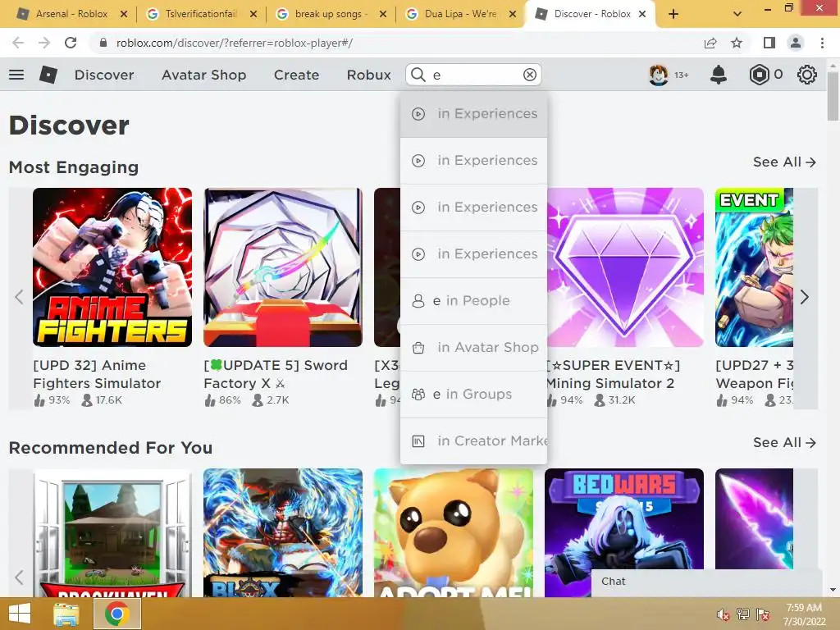The height and width of the screenshot is (630, 840).
Task: Click the network tray icon
Action: [x=743, y=614]
